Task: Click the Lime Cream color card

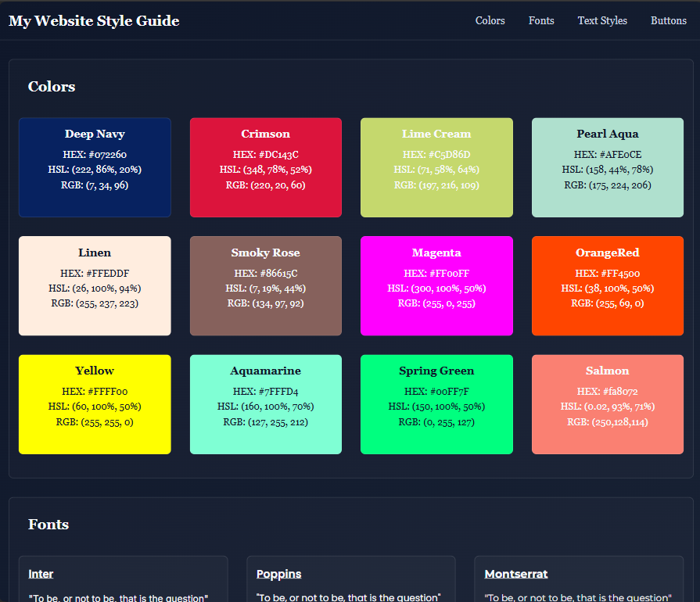Action: coord(436,167)
